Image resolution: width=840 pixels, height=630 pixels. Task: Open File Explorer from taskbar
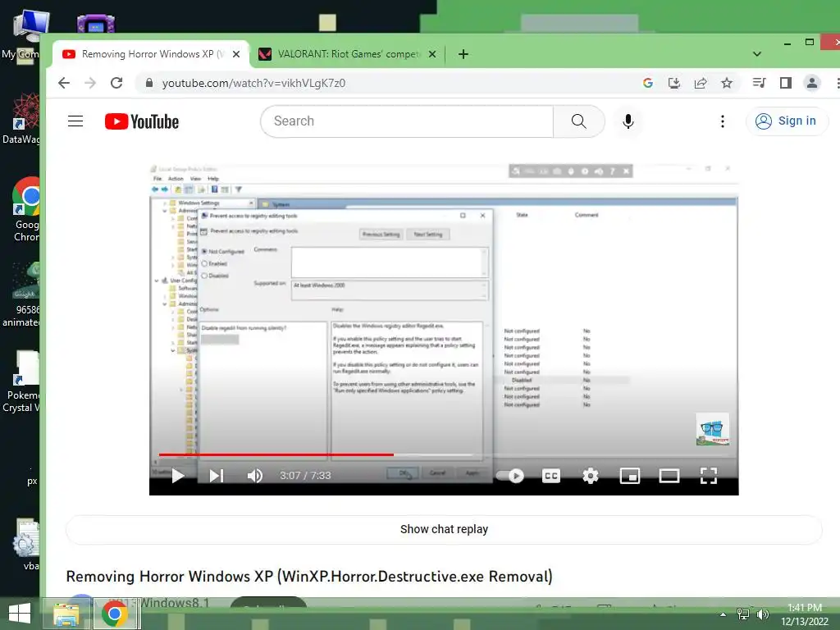pyautogui.click(x=66, y=614)
